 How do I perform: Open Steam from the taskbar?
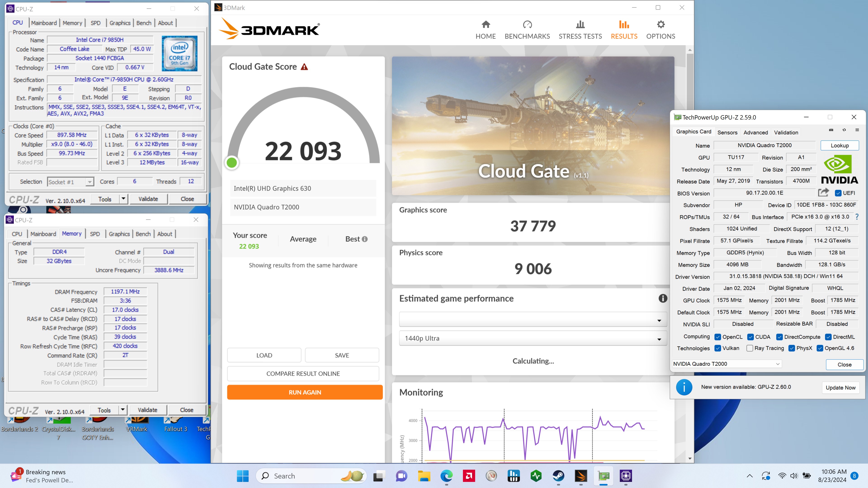click(558, 476)
